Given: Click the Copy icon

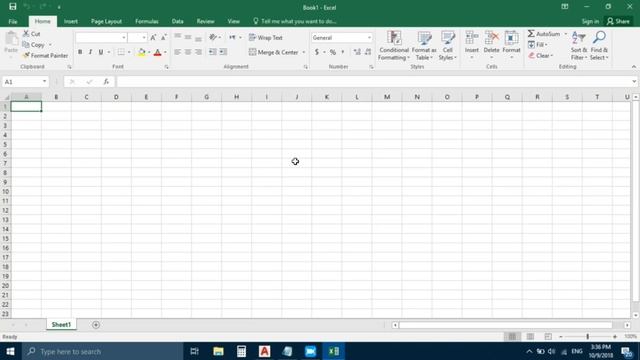Looking at the screenshot, I should click(x=26, y=44).
